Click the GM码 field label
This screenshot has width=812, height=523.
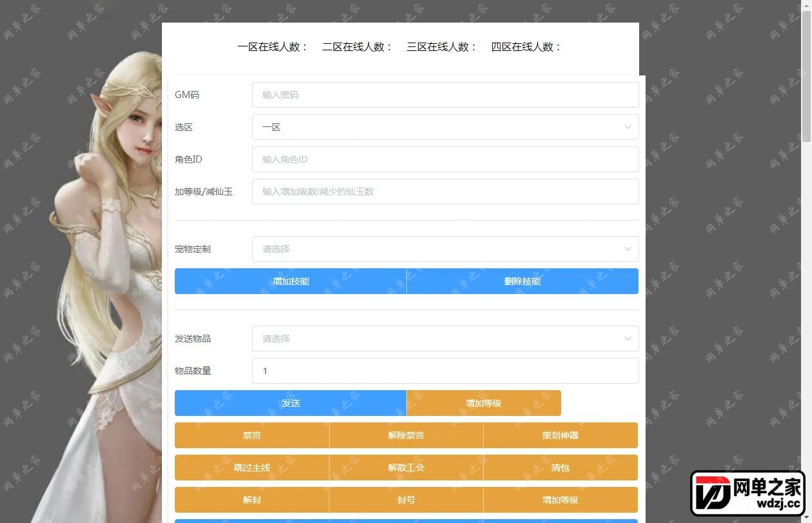pos(187,95)
